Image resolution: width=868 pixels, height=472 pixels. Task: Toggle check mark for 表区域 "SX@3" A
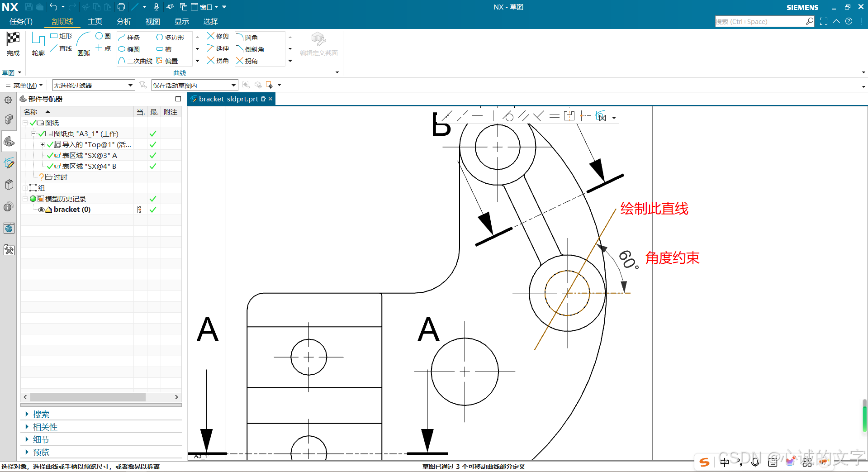[x=50, y=155]
